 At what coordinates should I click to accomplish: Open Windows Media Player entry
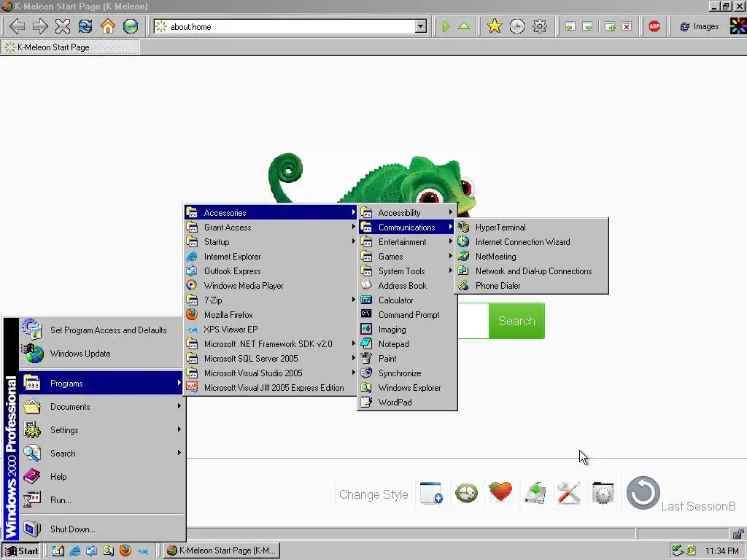271,286
